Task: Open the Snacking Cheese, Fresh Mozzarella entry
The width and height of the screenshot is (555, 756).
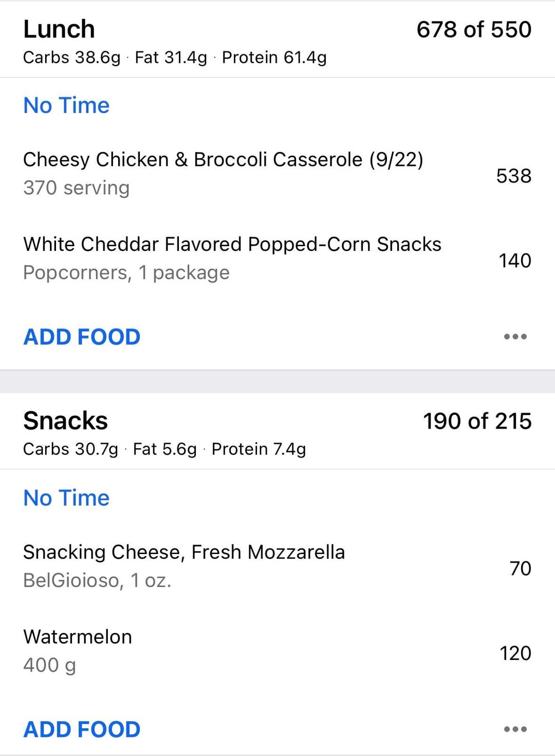Action: click(x=183, y=565)
